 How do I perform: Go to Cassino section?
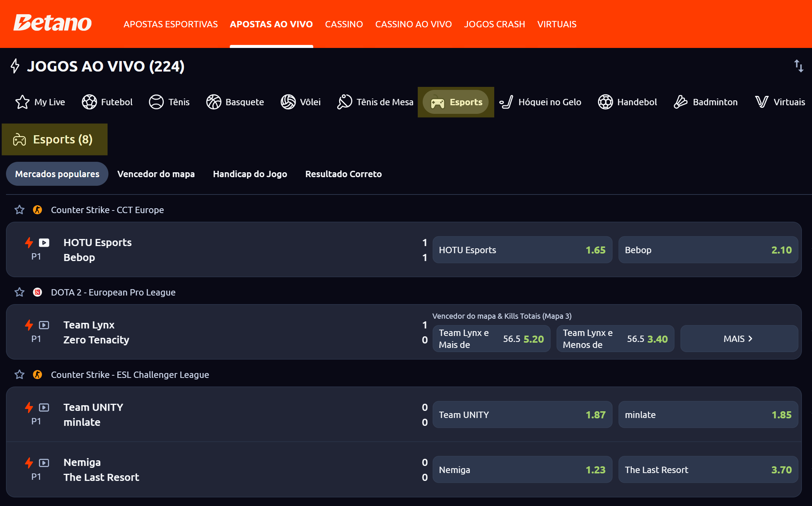[344, 24]
